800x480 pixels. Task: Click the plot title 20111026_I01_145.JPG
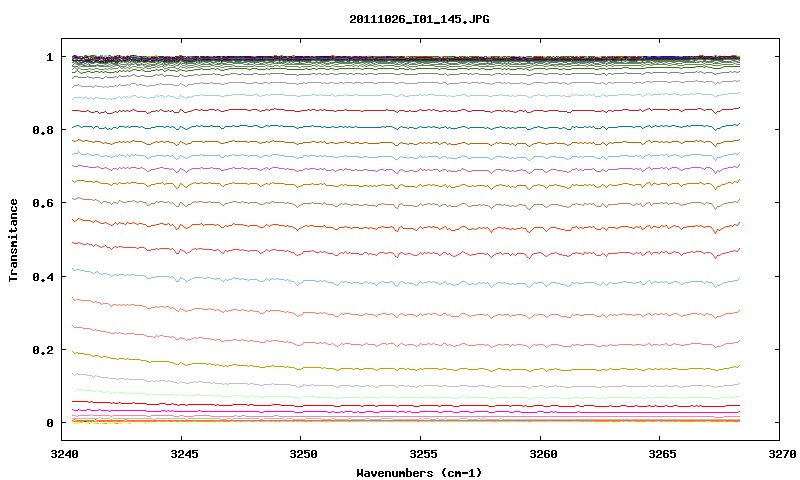pos(419,19)
